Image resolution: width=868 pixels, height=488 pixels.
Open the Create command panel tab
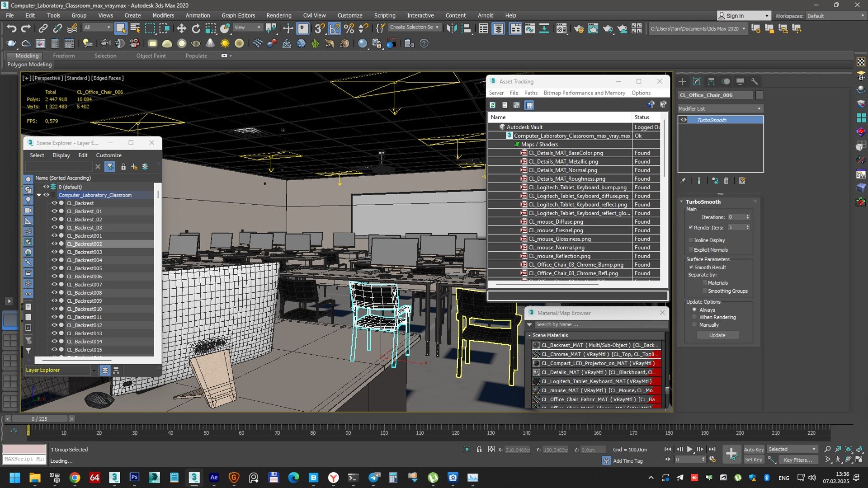point(682,81)
